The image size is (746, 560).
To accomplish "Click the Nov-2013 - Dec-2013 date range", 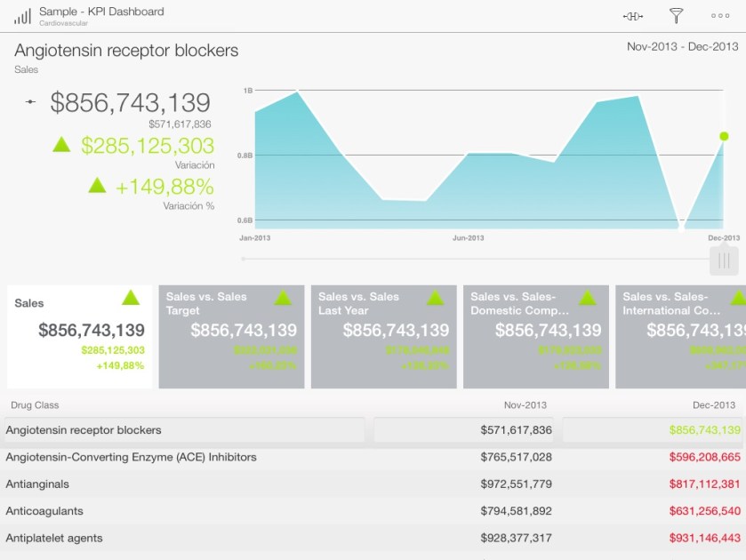I will tap(682, 46).
